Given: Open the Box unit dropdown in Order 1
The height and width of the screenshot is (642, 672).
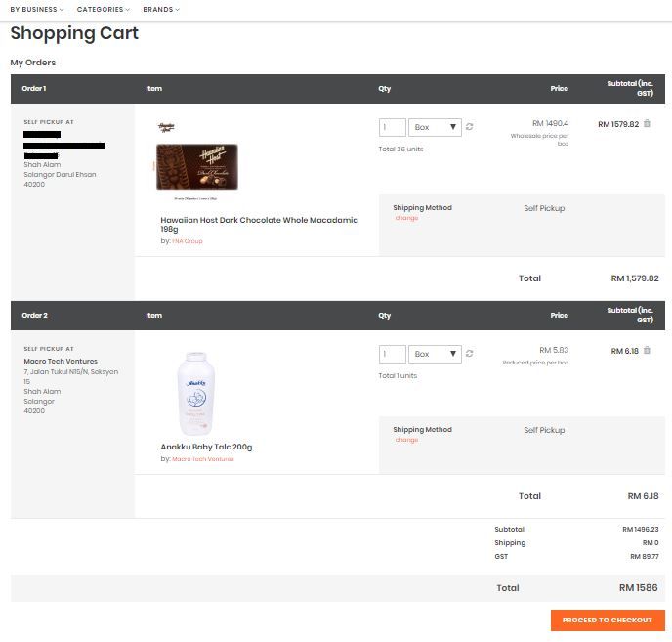Looking at the screenshot, I should pyautogui.click(x=435, y=127).
